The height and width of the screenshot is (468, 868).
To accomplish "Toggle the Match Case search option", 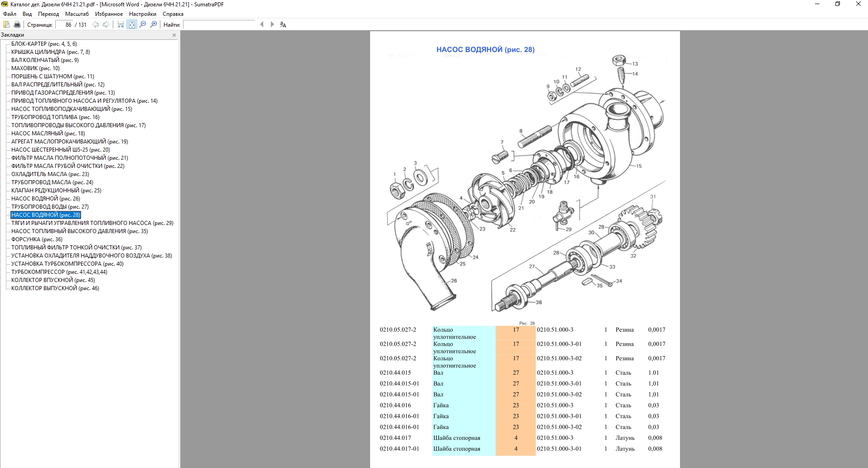I will pyautogui.click(x=283, y=24).
